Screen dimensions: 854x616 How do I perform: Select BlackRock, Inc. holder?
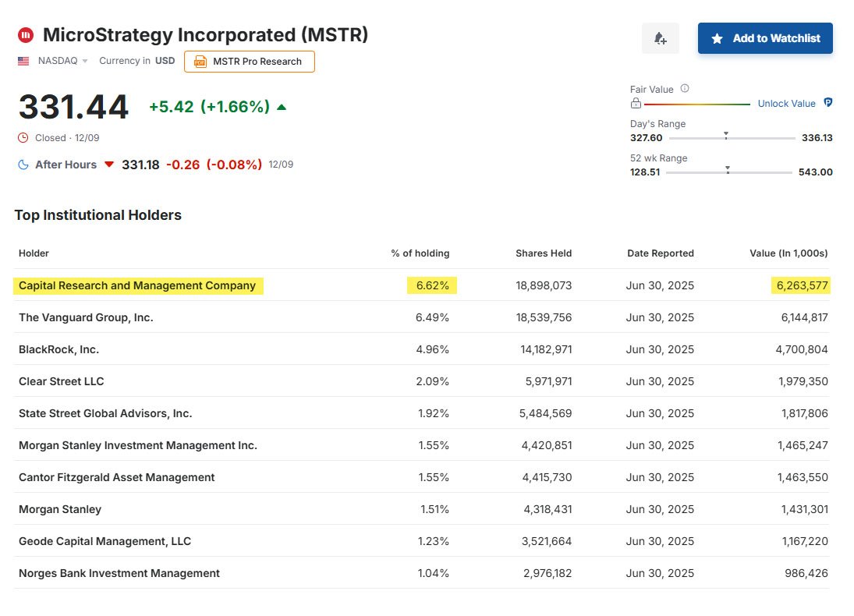(x=58, y=349)
